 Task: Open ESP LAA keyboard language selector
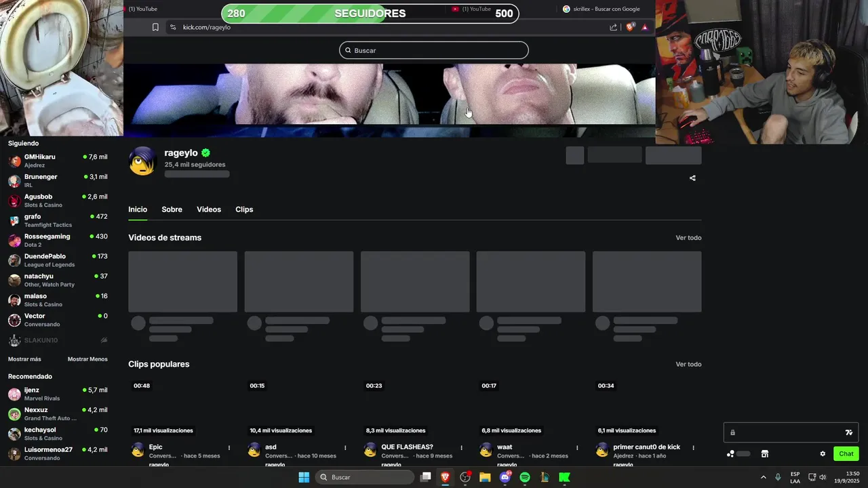click(x=795, y=477)
